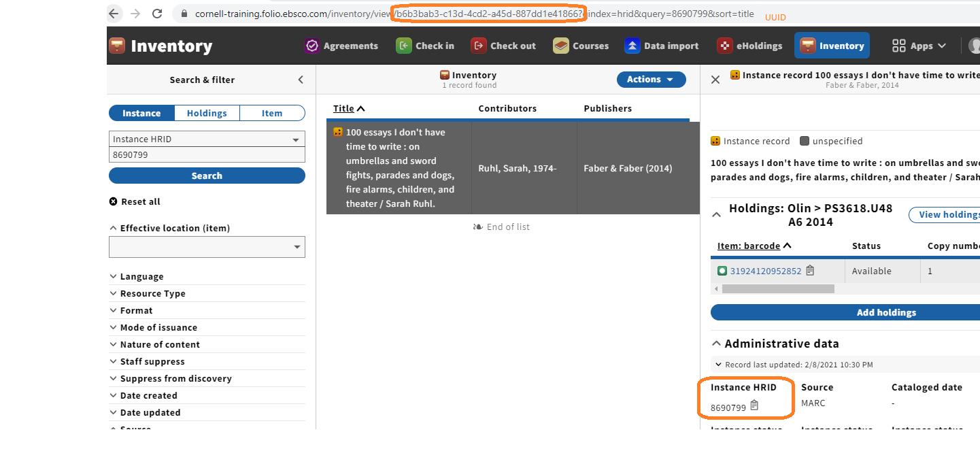980x449 pixels.
Task: Collapse the Administrative data section
Action: point(775,344)
